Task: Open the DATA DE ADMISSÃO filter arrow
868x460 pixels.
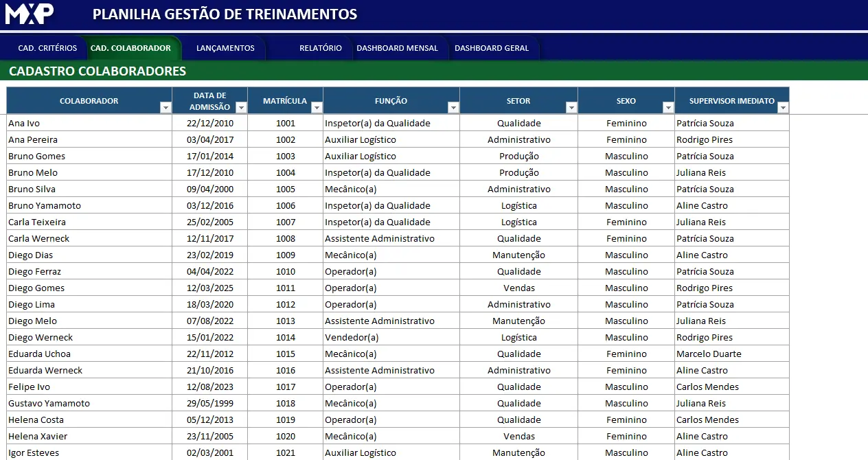Action: coord(240,108)
